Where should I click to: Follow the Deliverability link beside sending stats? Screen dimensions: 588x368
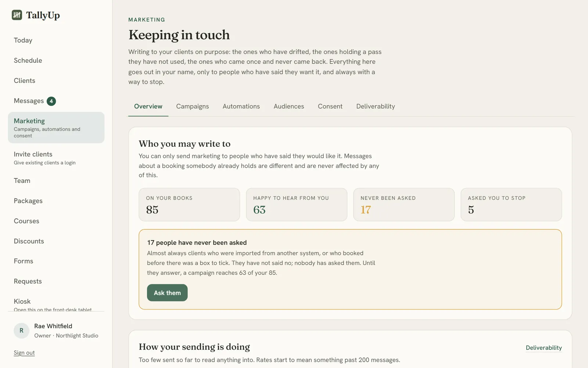(544, 348)
